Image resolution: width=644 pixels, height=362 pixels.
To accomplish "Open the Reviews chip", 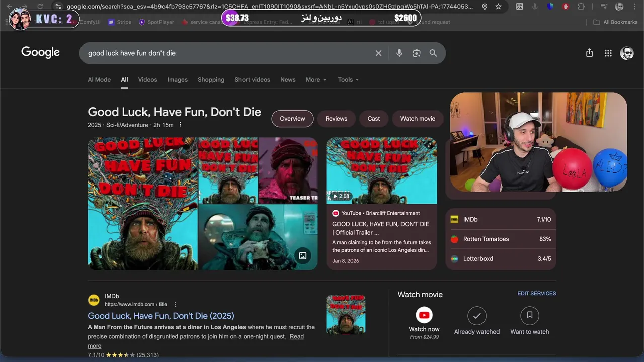I will tap(336, 119).
